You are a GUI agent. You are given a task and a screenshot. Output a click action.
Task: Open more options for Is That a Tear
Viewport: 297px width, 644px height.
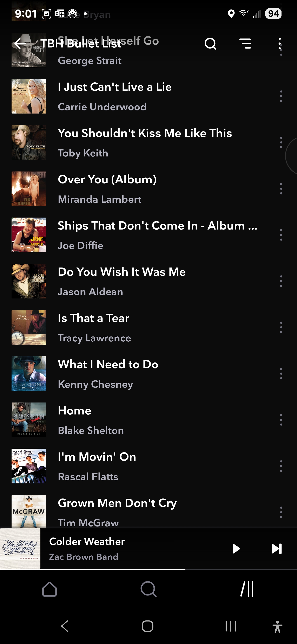click(281, 328)
